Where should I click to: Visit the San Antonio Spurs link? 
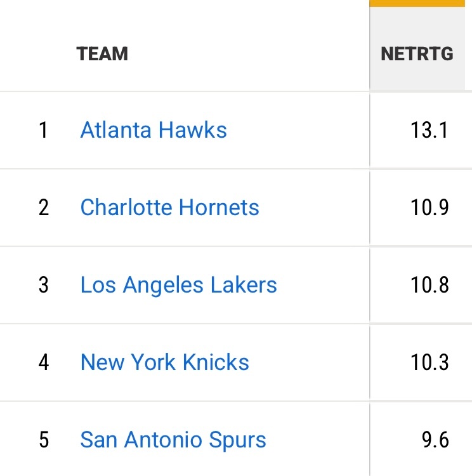pos(173,440)
